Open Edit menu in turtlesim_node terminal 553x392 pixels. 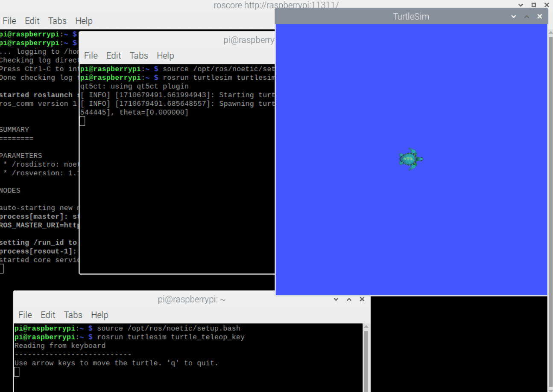pos(114,56)
